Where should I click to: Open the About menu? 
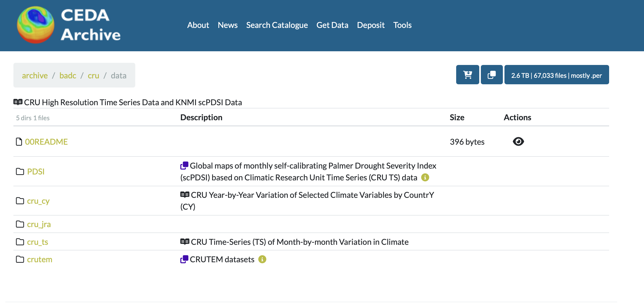pyautogui.click(x=198, y=25)
